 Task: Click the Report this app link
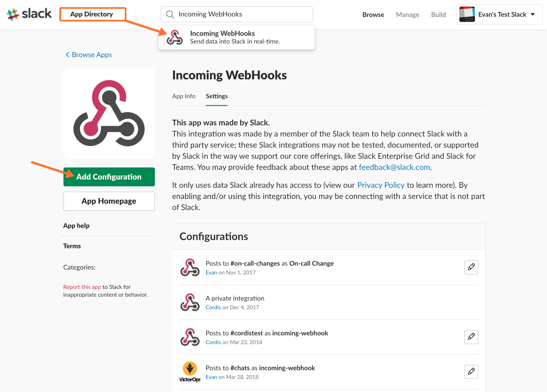[x=82, y=287]
